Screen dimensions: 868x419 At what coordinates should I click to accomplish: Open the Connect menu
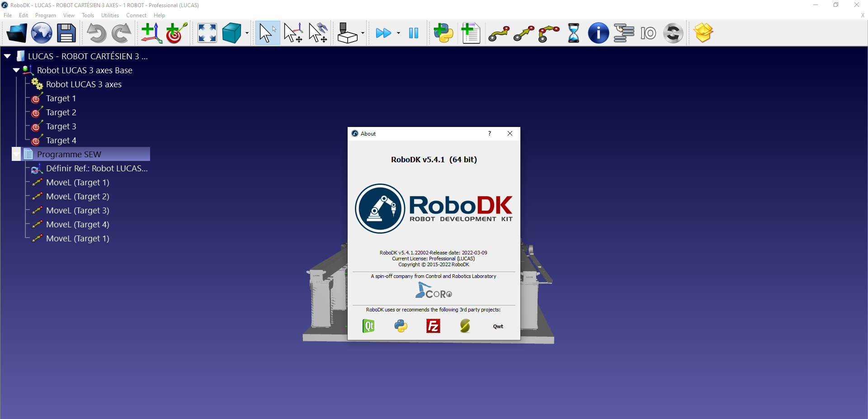point(136,15)
